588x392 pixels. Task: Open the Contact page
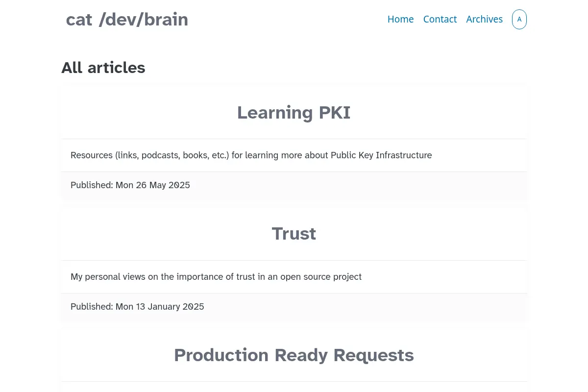[440, 19]
